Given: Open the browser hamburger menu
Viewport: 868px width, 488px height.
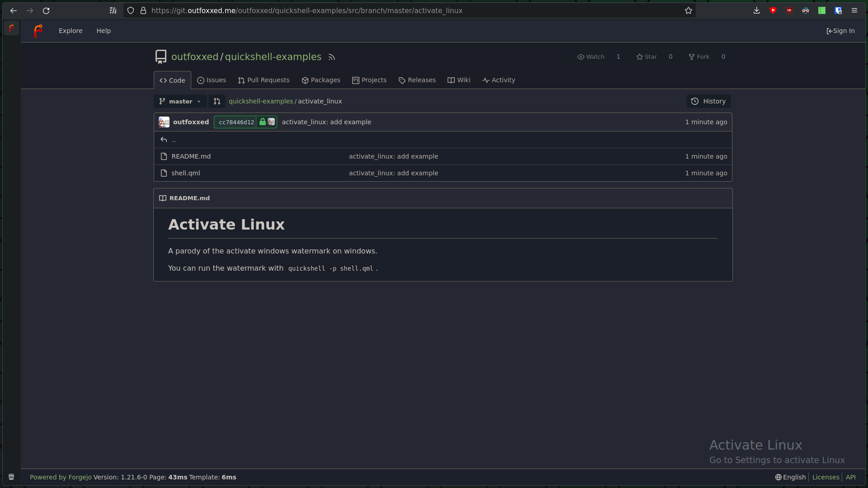Looking at the screenshot, I should pos(854,10).
